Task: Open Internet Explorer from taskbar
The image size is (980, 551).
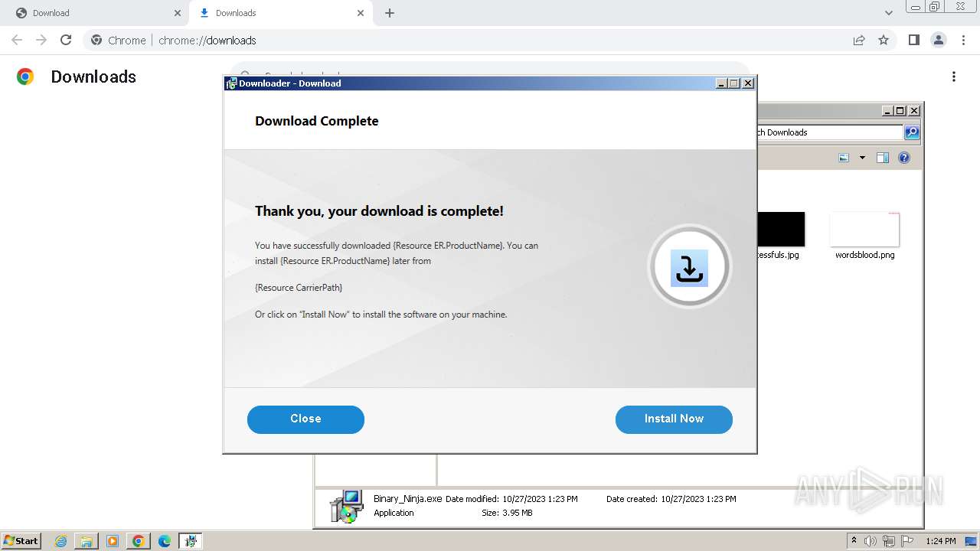Action: (60, 541)
